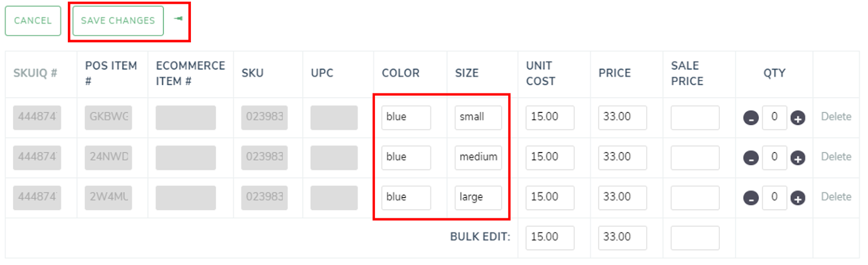The width and height of the screenshot is (868, 265).
Task: Click the size field containing medium
Action: point(478,157)
